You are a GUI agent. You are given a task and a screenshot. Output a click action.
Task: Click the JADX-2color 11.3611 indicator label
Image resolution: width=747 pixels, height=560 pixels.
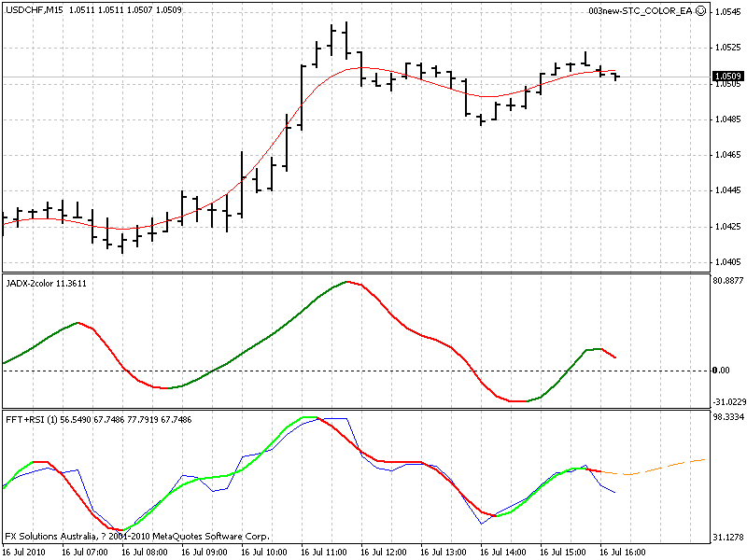click(46, 284)
